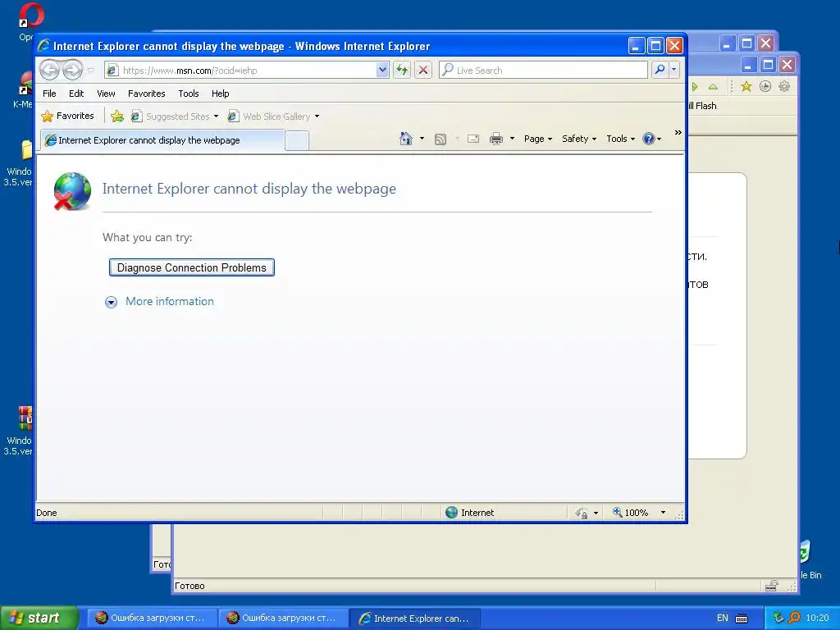Viewport: 840px width, 630px height.
Task: Click the Add to Favorites Bar icon
Action: click(117, 116)
